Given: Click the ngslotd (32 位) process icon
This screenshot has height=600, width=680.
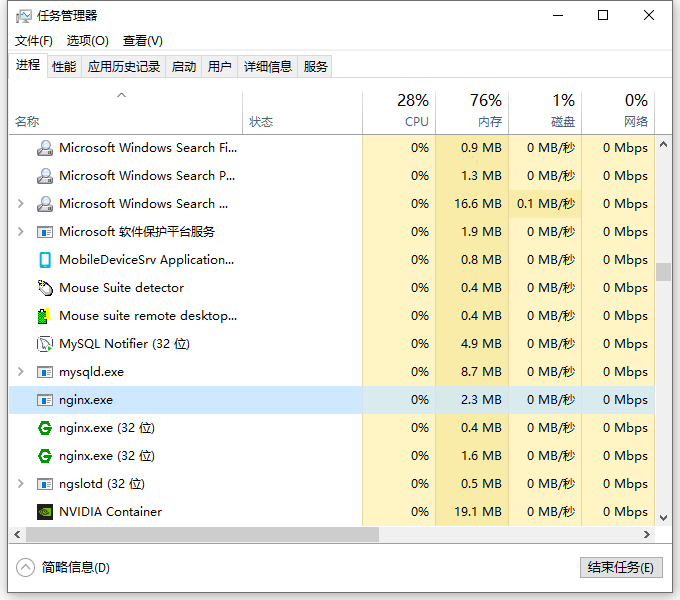Looking at the screenshot, I should pyautogui.click(x=45, y=484).
